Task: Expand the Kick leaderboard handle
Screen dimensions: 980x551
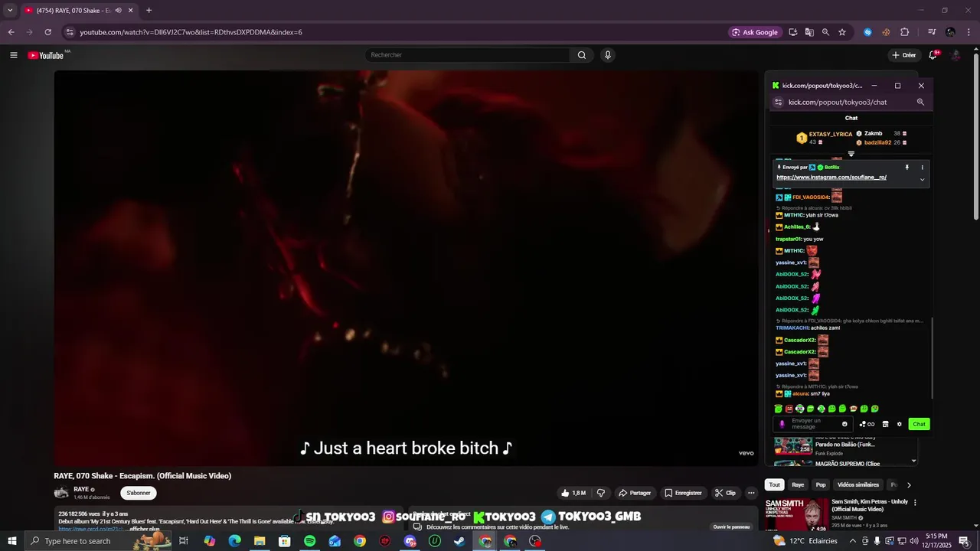Action: click(x=851, y=154)
